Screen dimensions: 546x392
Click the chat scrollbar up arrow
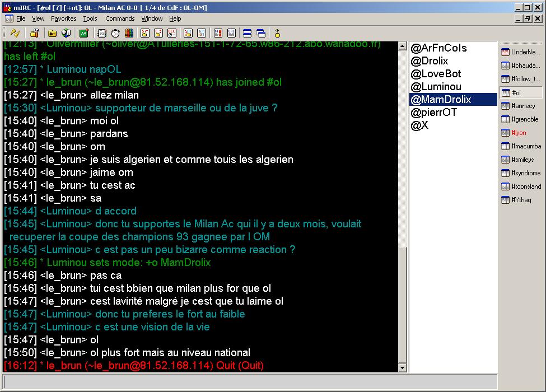click(402, 45)
